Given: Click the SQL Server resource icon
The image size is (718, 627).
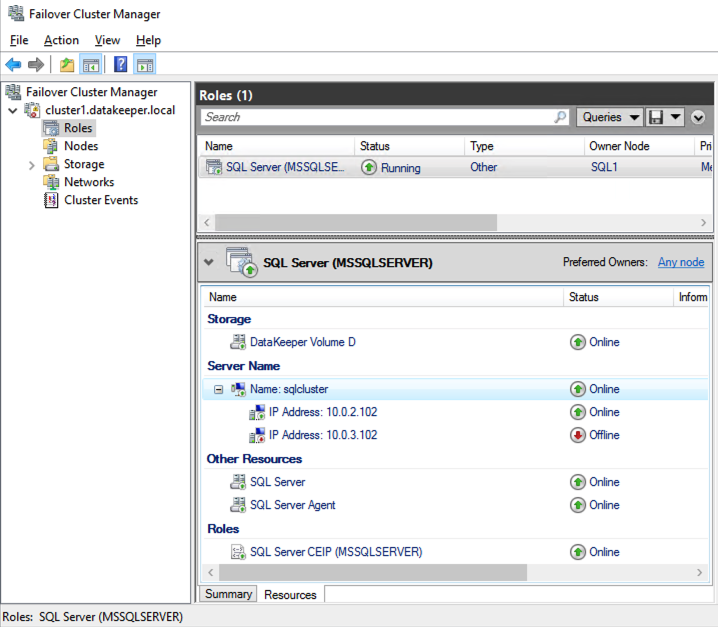Looking at the screenshot, I should click(x=238, y=482).
